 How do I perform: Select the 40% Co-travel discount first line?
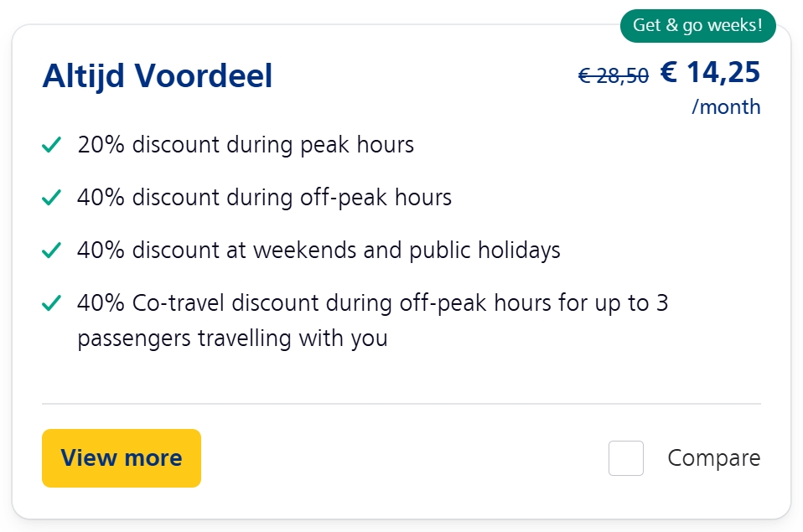click(372, 302)
